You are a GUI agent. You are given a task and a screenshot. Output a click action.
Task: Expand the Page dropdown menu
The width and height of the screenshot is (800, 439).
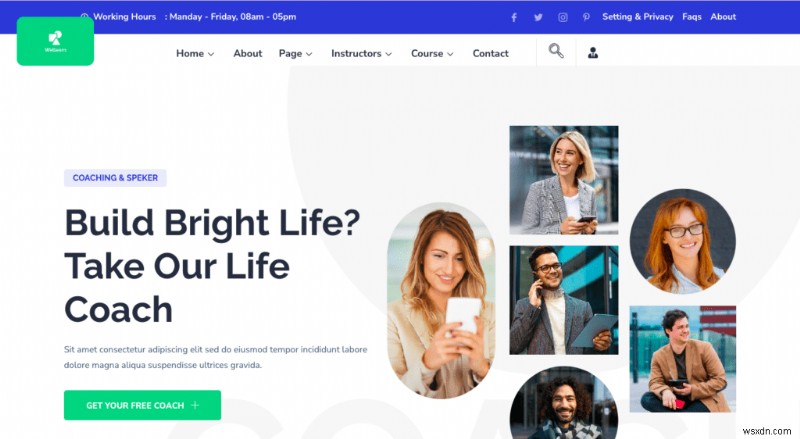295,54
